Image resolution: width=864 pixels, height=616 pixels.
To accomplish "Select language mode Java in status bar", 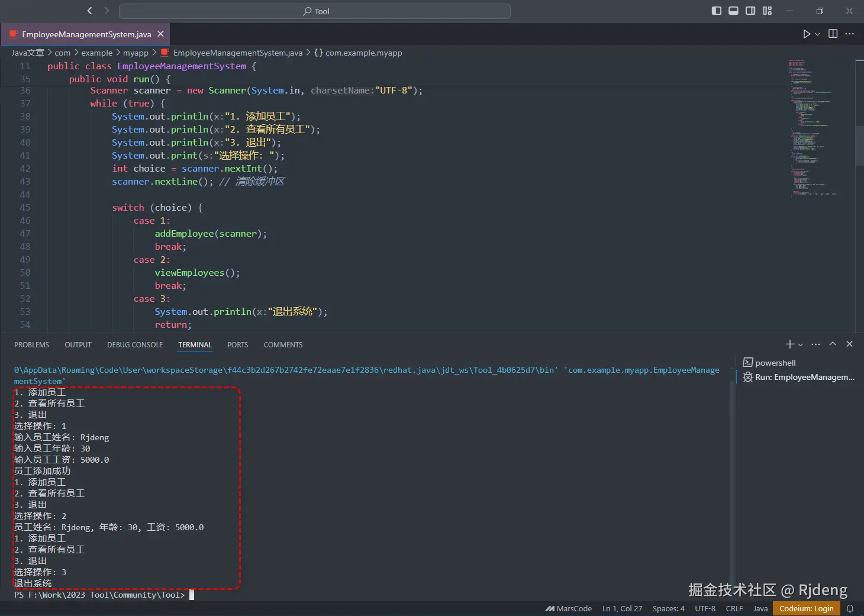I will coord(760,608).
